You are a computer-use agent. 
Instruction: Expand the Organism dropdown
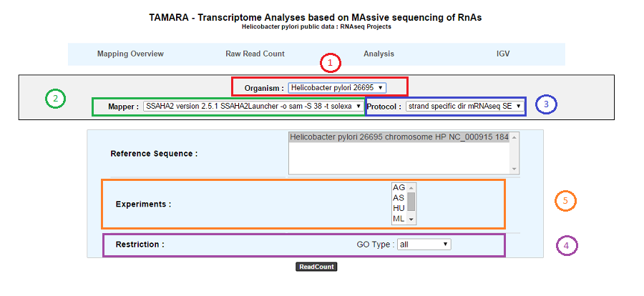click(x=337, y=87)
